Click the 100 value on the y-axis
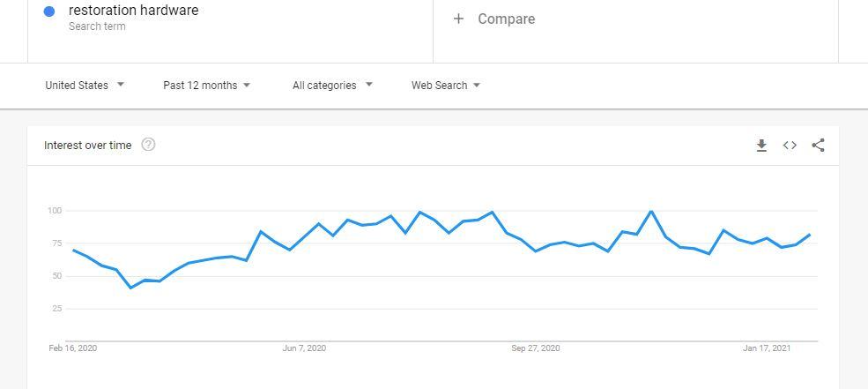 pos(55,211)
